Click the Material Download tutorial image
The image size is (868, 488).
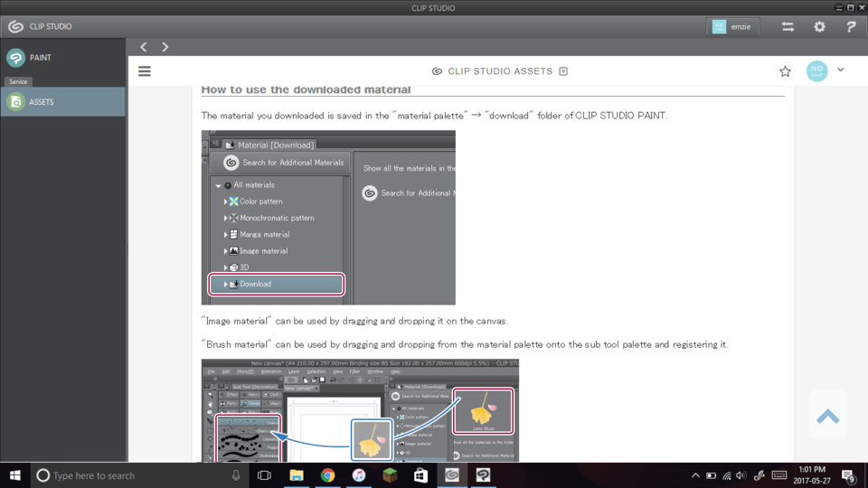(x=328, y=218)
